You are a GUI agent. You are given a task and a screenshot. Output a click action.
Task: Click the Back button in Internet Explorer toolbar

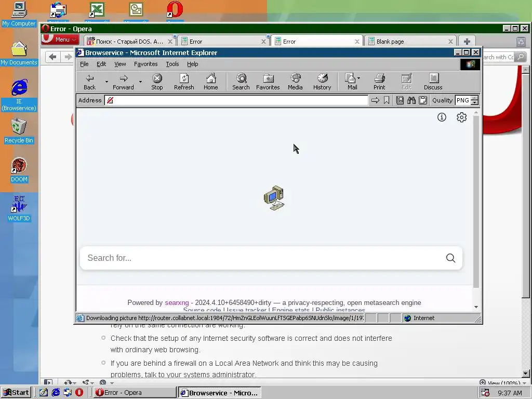89,82
